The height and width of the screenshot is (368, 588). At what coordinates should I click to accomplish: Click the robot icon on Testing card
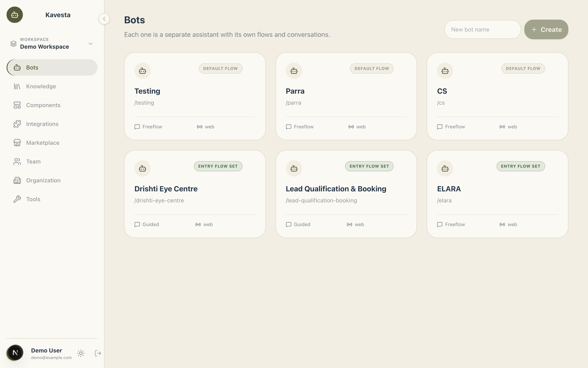[x=143, y=71]
